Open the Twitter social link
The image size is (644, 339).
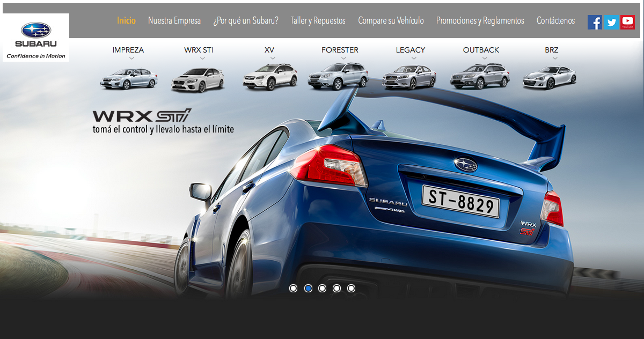(x=611, y=22)
